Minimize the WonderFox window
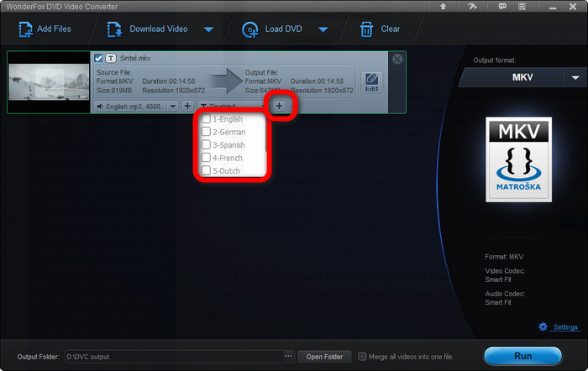 [x=553, y=8]
